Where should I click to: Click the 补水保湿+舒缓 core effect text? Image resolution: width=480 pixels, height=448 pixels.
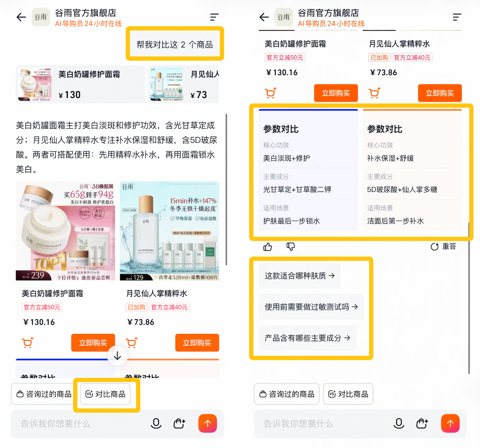[x=390, y=158]
